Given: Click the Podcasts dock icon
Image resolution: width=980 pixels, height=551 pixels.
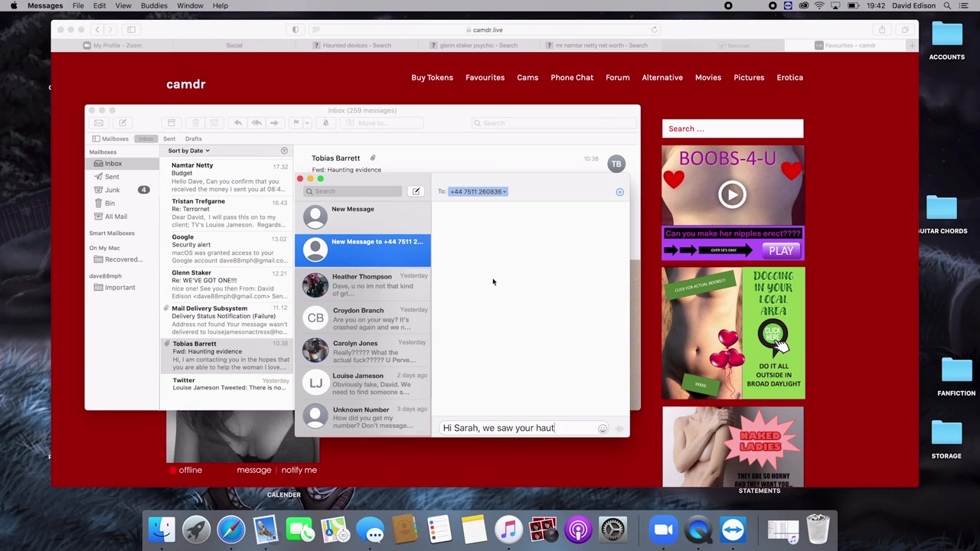Looking at the screenshot, I should [x=578, y=530].
